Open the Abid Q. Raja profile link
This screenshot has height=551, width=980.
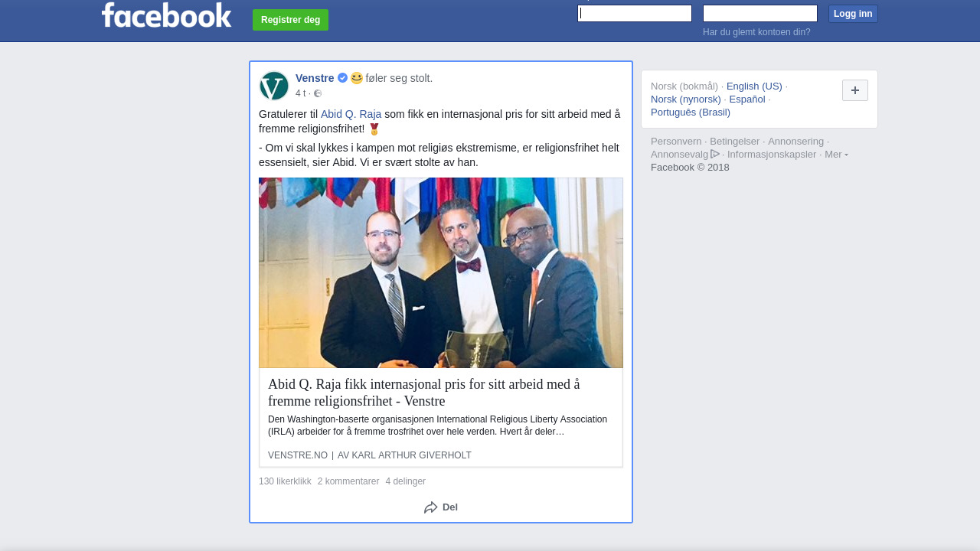click(x=351, y=114)
